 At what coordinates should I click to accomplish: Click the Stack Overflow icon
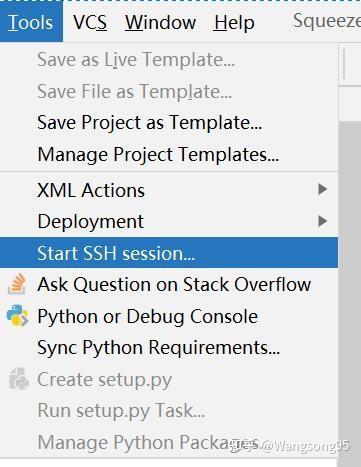point(17,284)
